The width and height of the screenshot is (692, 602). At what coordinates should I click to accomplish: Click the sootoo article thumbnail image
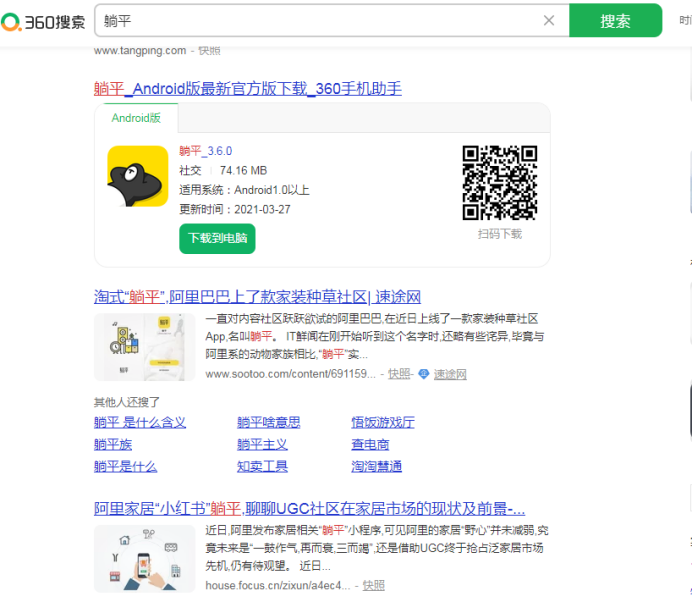click(145, 347)
